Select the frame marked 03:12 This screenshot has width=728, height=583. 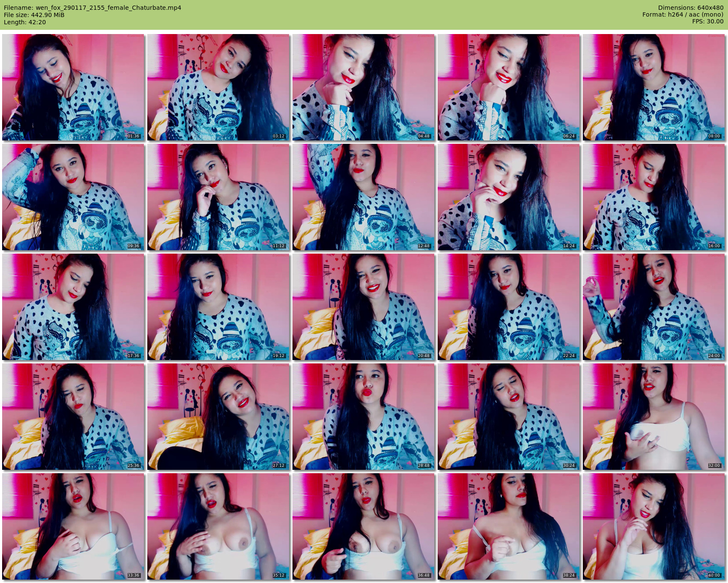tap(218, 87)
